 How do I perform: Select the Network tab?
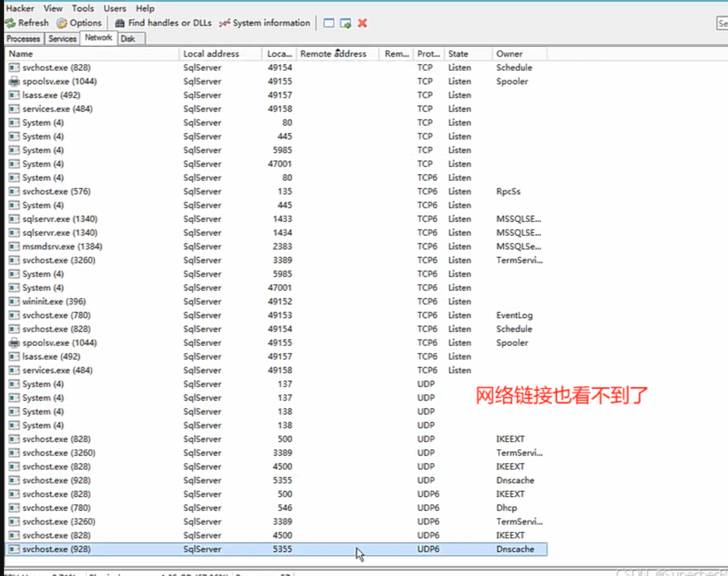pyautogui.click(x=98, y=37)
